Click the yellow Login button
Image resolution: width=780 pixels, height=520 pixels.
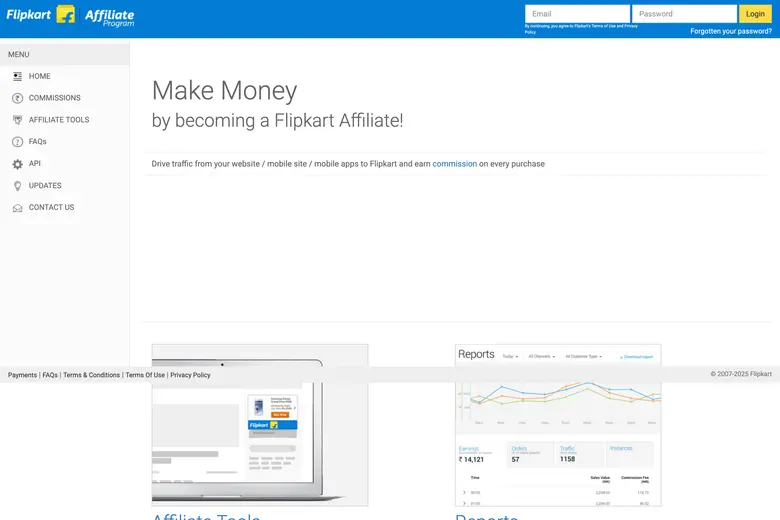click(x=755, y=14)
